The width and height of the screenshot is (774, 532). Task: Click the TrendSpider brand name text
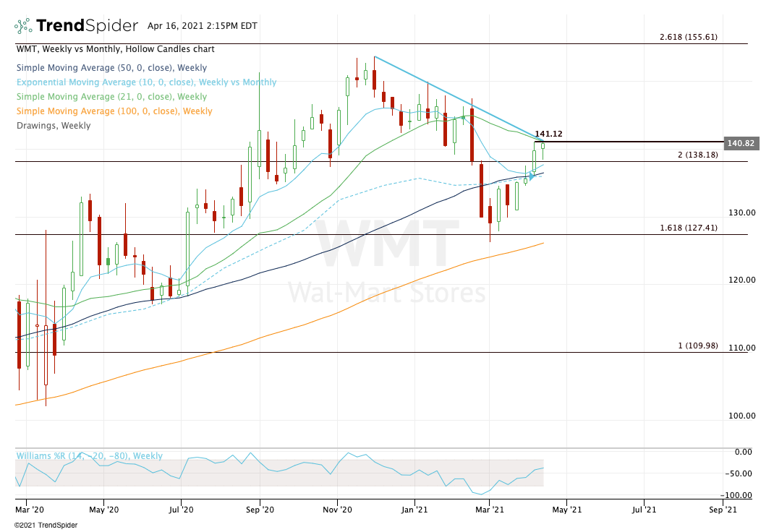(x=88, y=25)
